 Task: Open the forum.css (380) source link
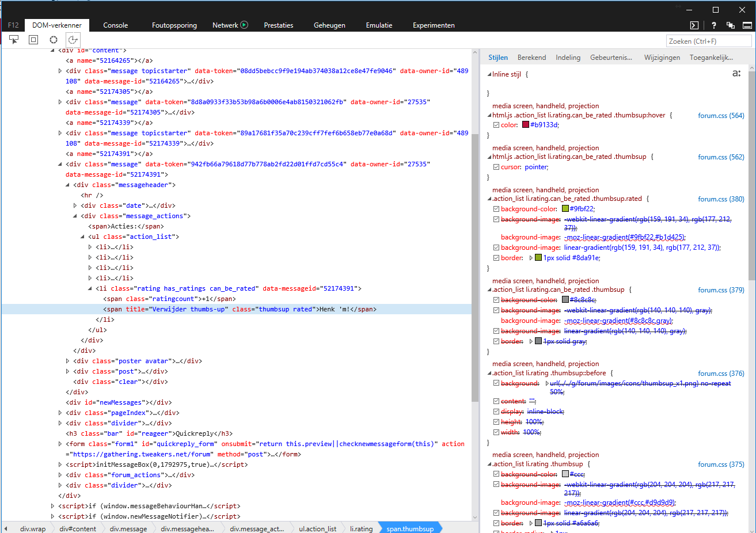click(721, 199)
